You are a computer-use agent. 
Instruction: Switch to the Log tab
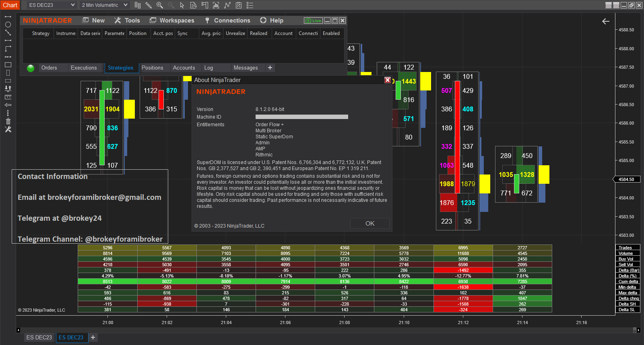(x=208, y=68)
